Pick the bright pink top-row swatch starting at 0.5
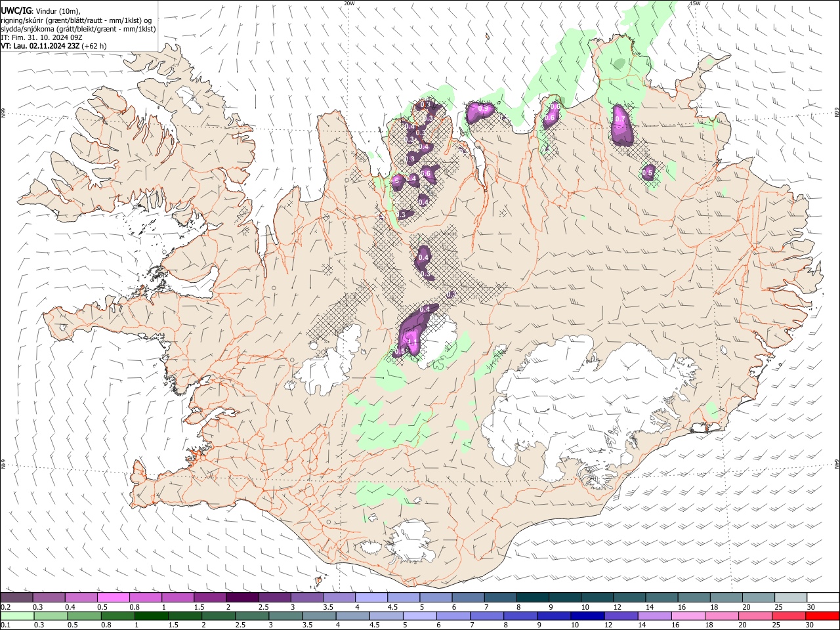 pyautogui.click(x=114, y=598)
